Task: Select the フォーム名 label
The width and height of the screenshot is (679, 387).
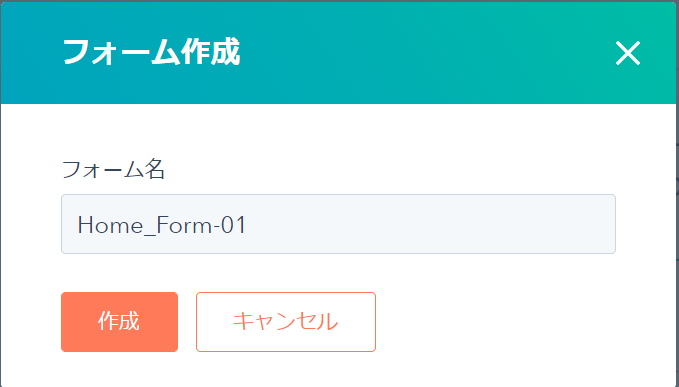Action: 113,169
